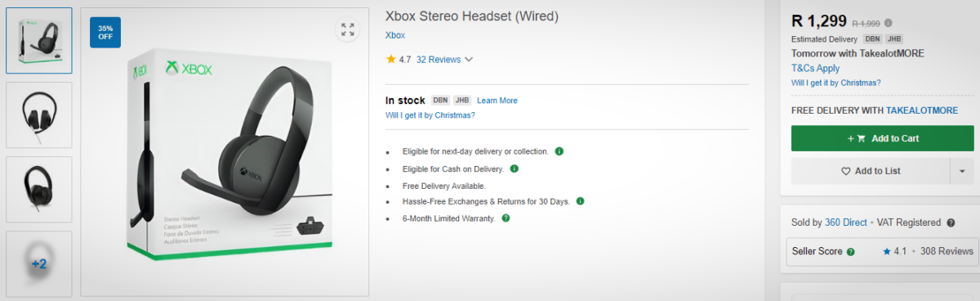
Task: Open Add to List dropdown arrow
Action: point(962,171)
